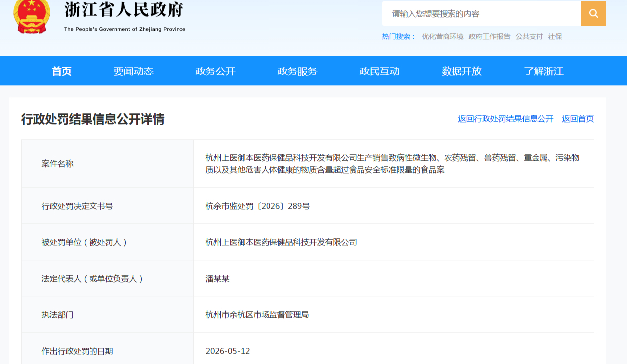Focus the search input field
The height and width of the screenshot is (364, 627).
click(481, 13)
